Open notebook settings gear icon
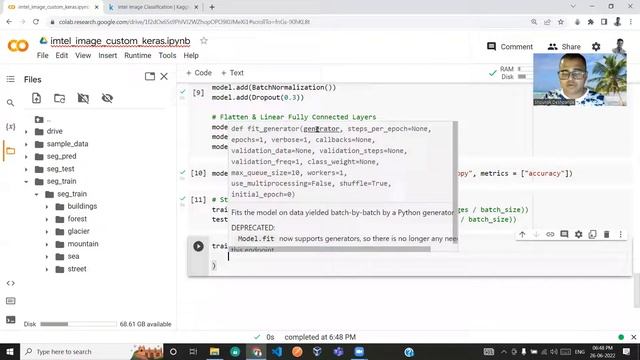Screen dimensions: 640x360 point(596,47)
